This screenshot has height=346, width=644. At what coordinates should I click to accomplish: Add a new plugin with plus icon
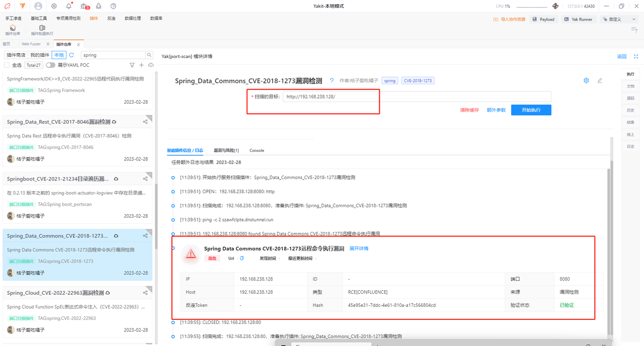[142, 65]
